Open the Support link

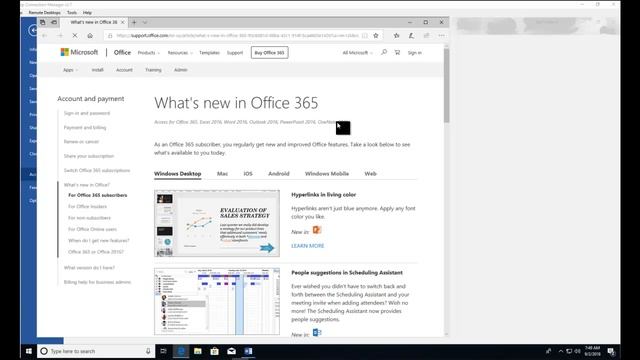235,53
